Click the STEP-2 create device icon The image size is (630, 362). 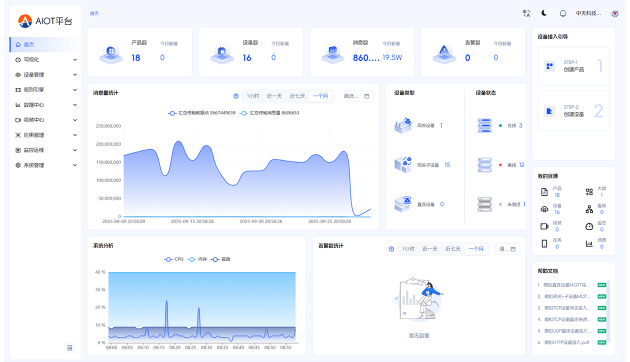point(549,111)
